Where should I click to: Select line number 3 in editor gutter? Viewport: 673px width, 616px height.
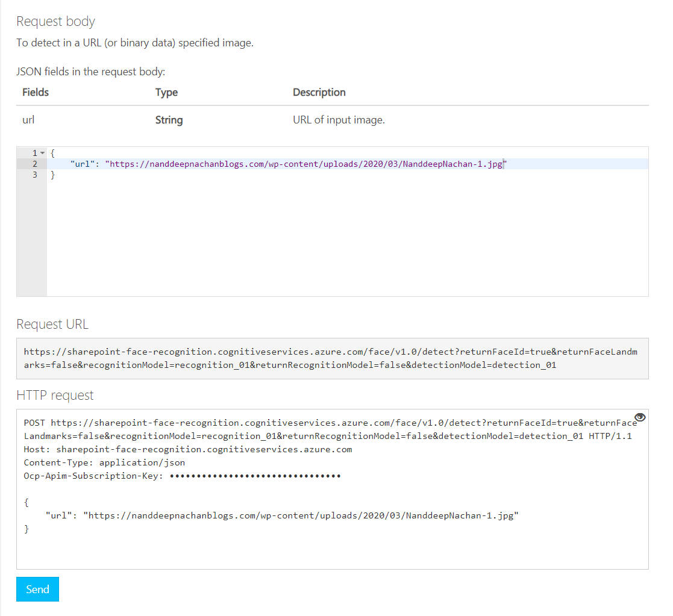click(35, 175)
